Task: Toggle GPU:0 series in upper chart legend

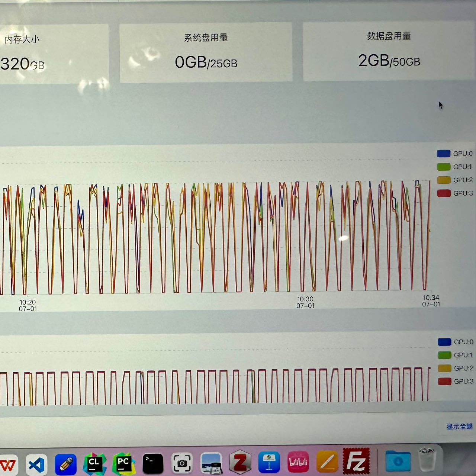Action: [x=454, y=154]
